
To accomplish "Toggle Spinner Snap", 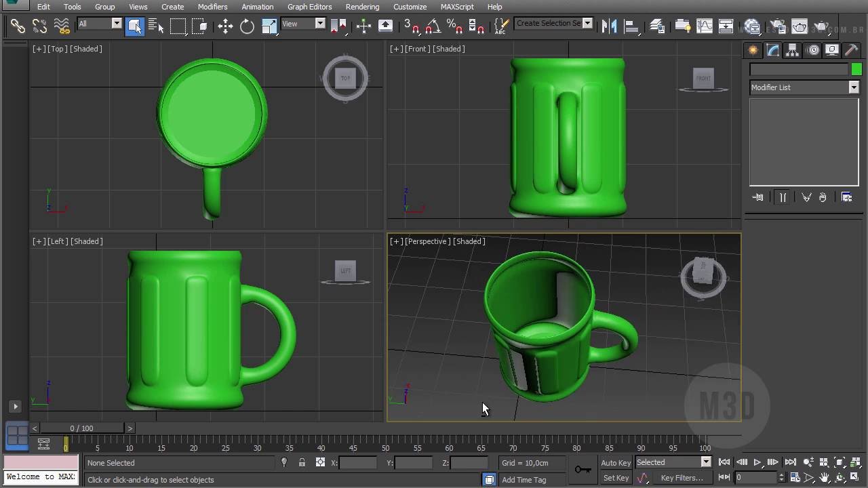I will (477, 26).
